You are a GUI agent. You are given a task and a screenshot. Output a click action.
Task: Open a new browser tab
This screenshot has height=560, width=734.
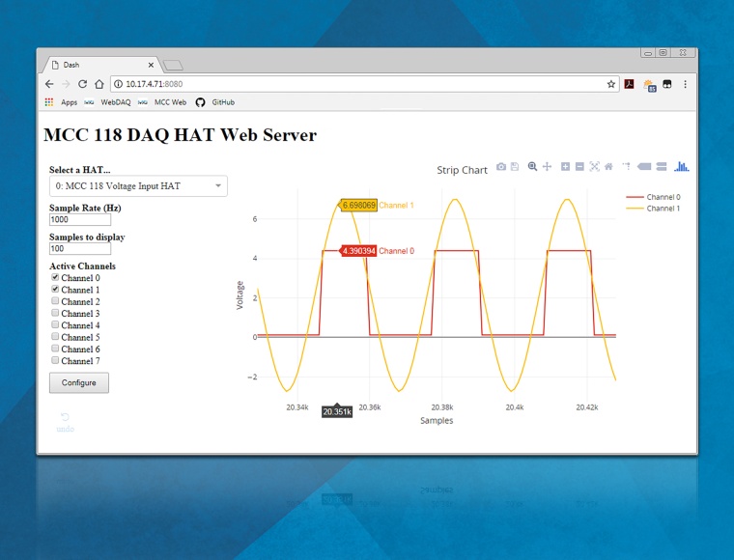(x=174, y=66)
